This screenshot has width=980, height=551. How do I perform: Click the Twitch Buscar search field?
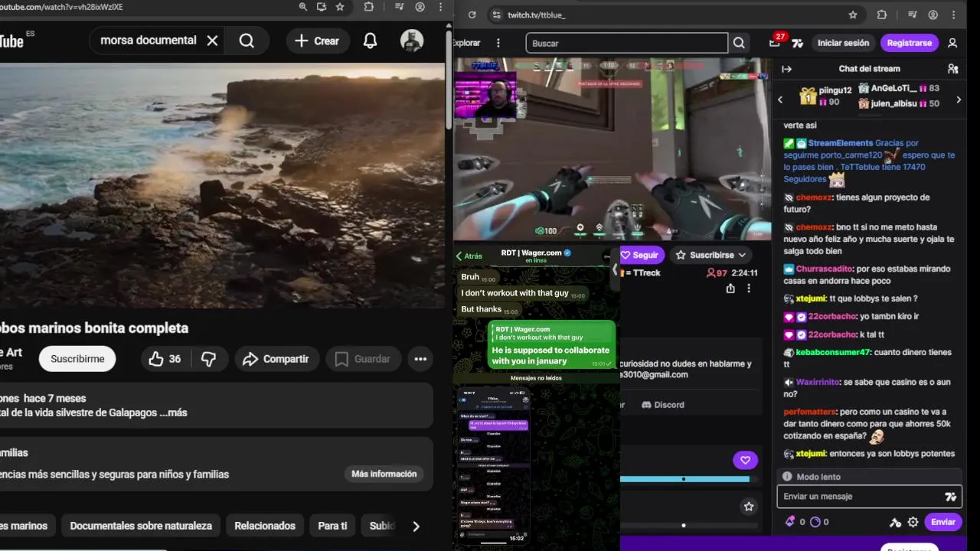pos(627,43)
